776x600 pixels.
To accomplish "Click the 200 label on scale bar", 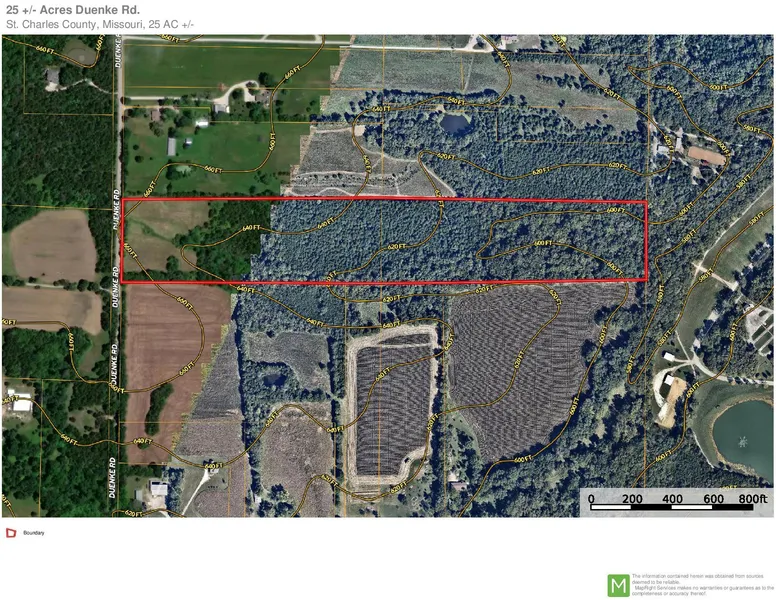I will (631, 499).
